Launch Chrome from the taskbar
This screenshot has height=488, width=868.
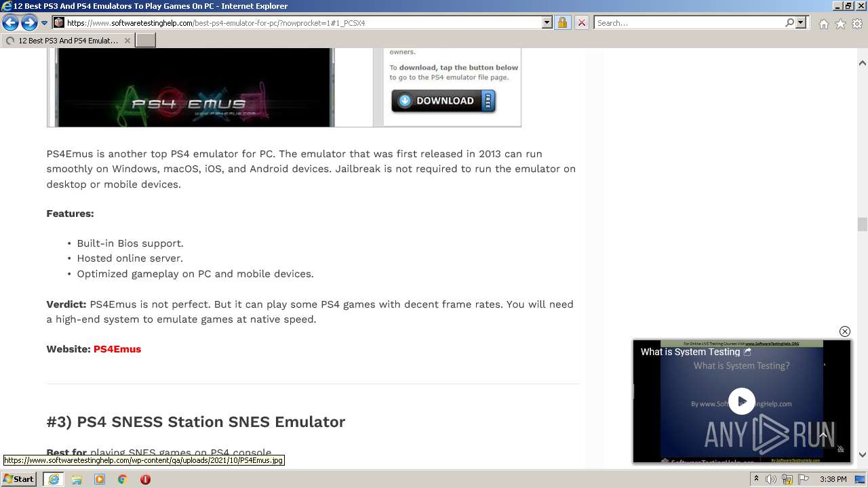pos(123,479)
